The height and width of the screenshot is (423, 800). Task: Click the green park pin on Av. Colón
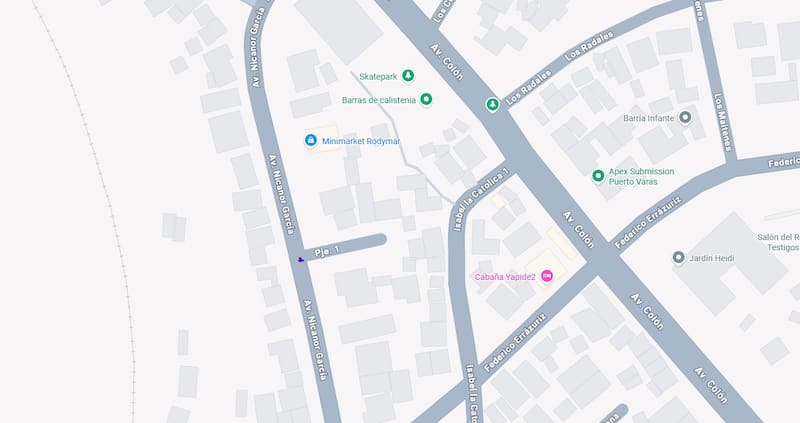(492, 105)
